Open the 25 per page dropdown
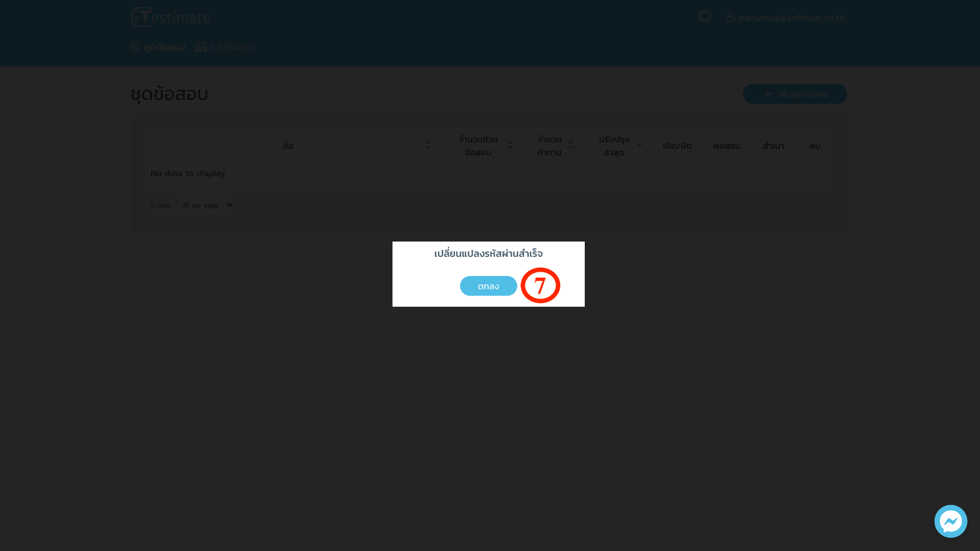This screenshot has height=551, width=980. coord(207,205)
